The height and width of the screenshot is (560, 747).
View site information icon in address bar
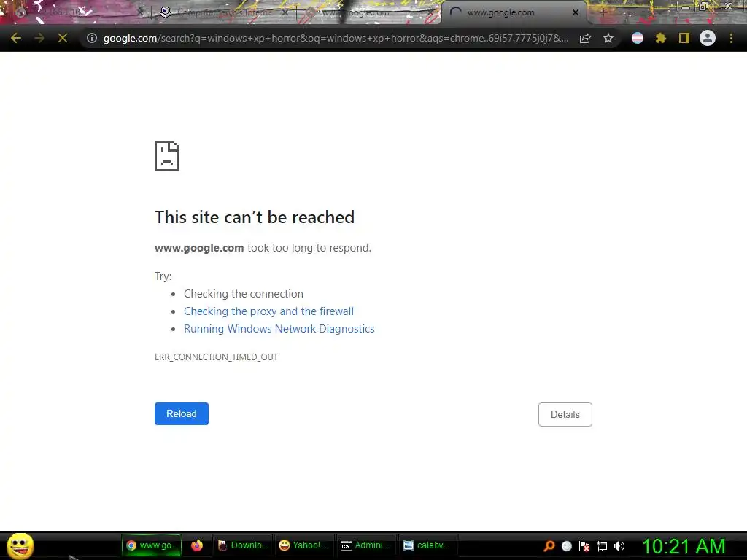tap(92, 38)
